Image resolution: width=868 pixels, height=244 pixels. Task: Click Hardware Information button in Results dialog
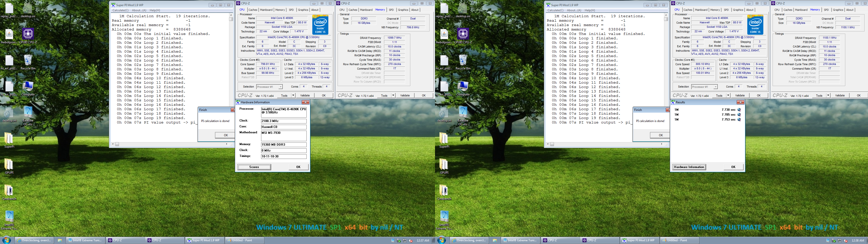pyautogui.click(x=689, y=167)
